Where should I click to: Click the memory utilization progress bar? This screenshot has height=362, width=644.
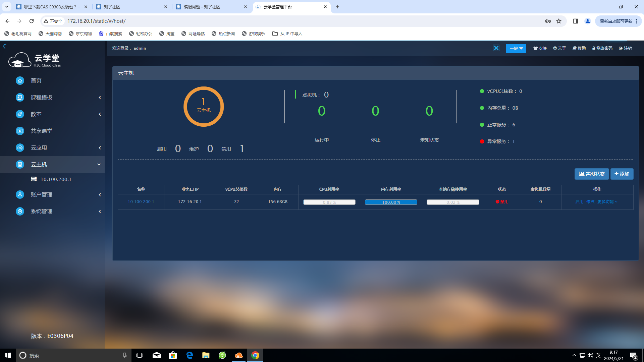(391, 202)
